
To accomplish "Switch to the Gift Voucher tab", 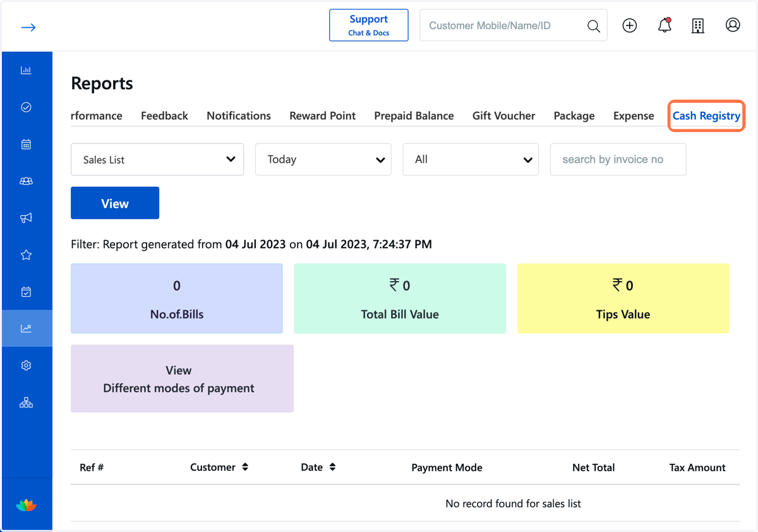I will [503, 116].
